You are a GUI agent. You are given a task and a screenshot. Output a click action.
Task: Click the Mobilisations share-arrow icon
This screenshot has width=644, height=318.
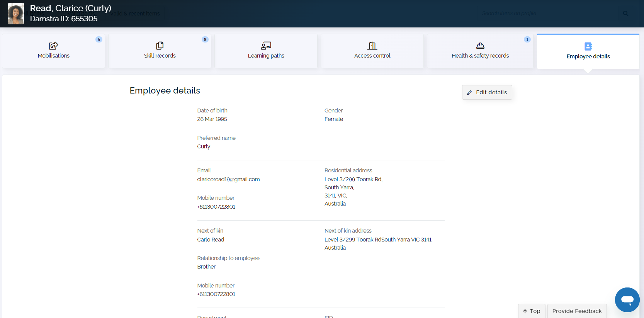pos(53,46)
